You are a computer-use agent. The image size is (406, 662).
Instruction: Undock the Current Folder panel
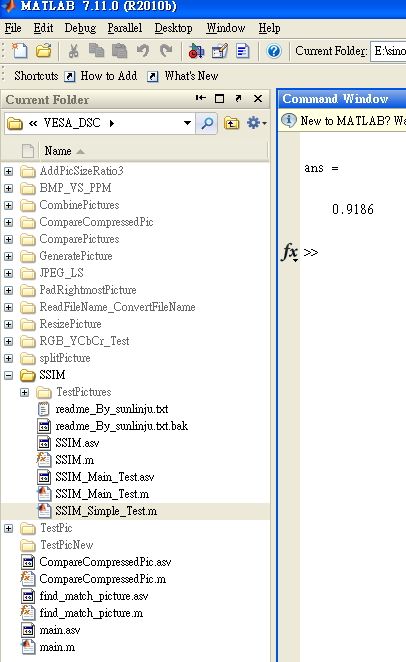point(238,98)
